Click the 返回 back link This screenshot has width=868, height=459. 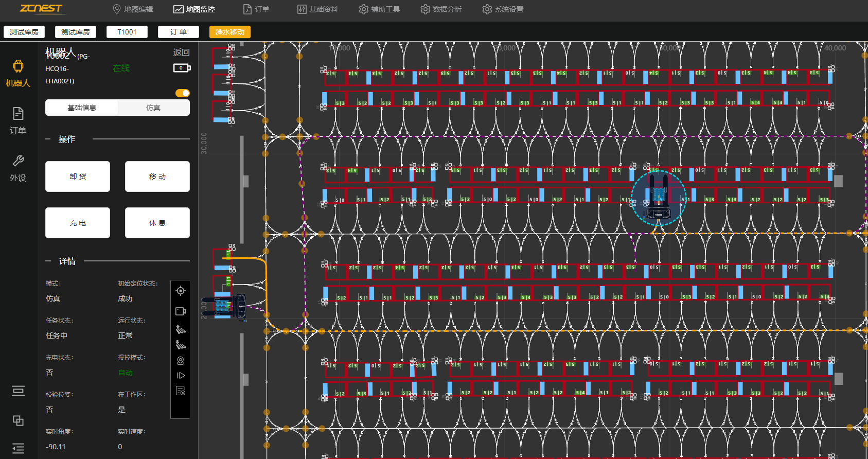click(x=182, y=52)
